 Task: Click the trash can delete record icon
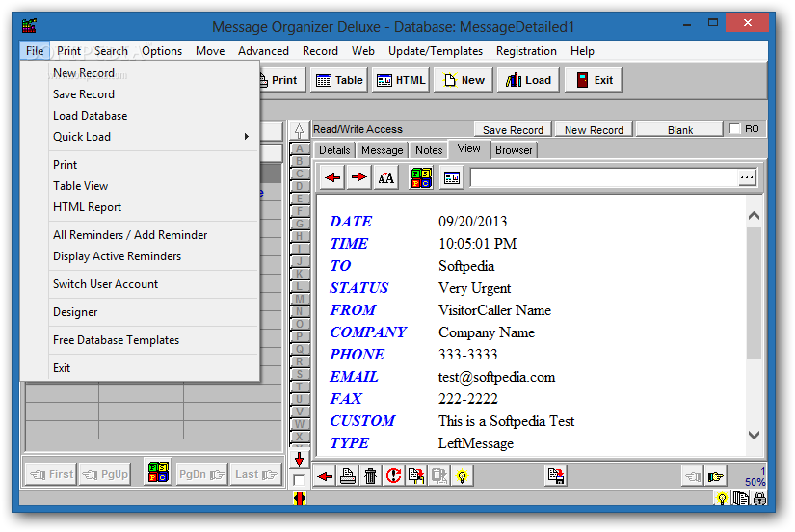[371, 476]
